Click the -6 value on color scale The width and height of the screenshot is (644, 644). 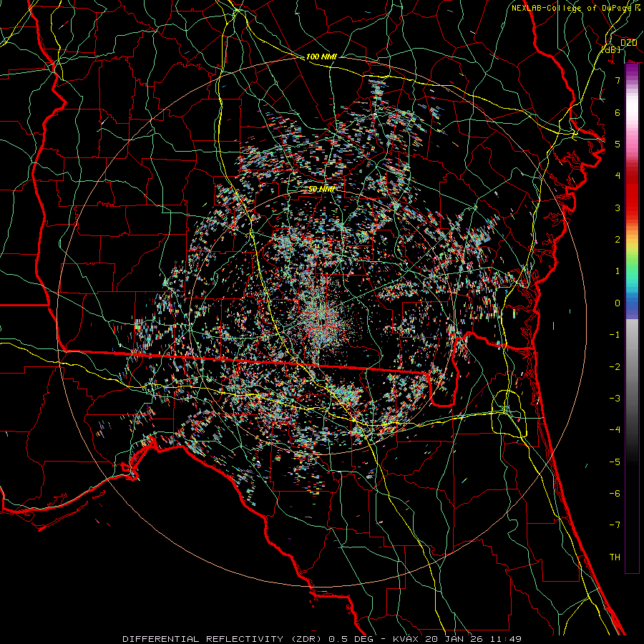click(x=615, y=494)
